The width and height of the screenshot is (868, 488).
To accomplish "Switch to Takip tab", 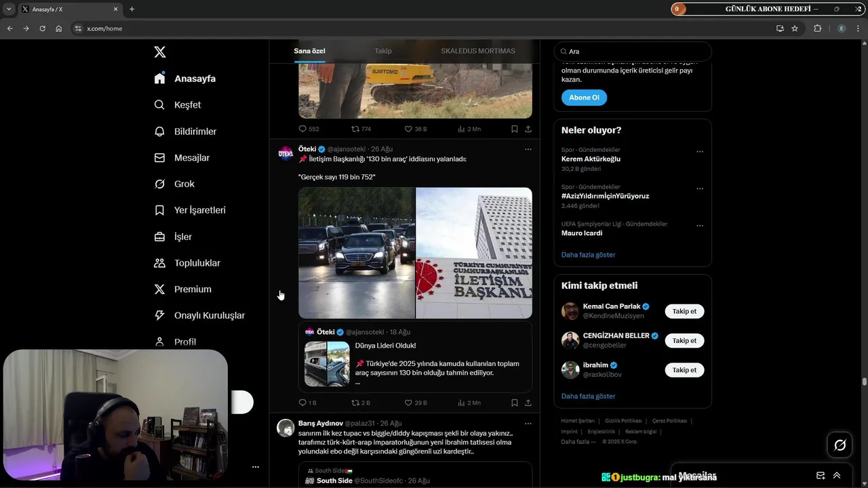I will (x=383, y=51).
